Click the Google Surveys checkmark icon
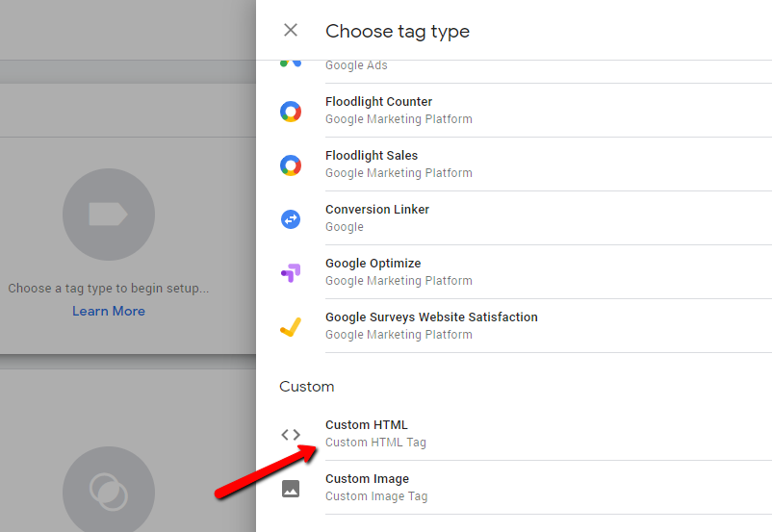The image size is (772, 532). tap(291, 327)
